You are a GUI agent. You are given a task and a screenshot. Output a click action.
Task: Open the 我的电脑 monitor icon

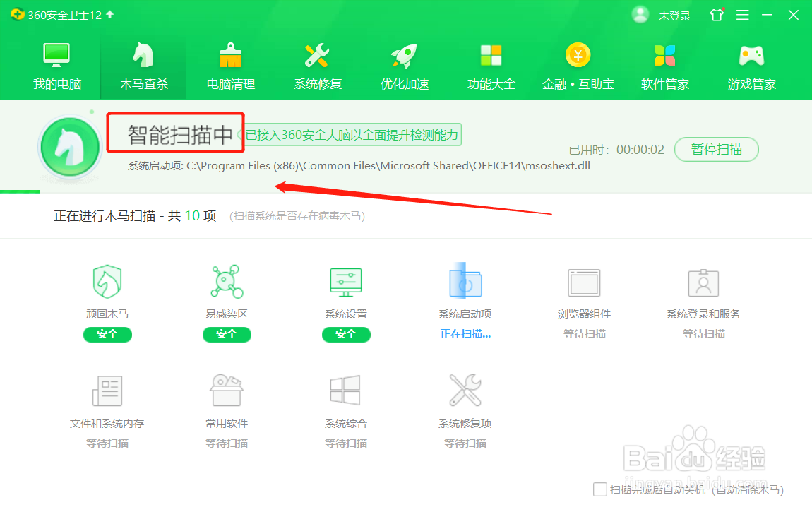tap(56, 55)
